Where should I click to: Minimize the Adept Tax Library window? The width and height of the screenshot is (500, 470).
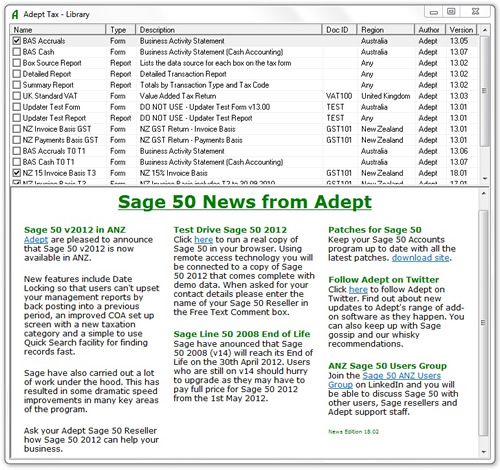click(433, 12)
